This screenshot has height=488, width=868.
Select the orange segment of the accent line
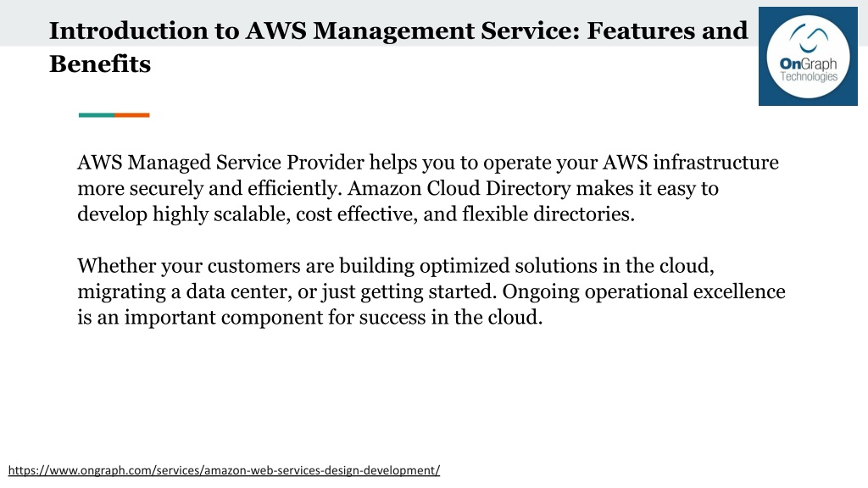(131, 115)
